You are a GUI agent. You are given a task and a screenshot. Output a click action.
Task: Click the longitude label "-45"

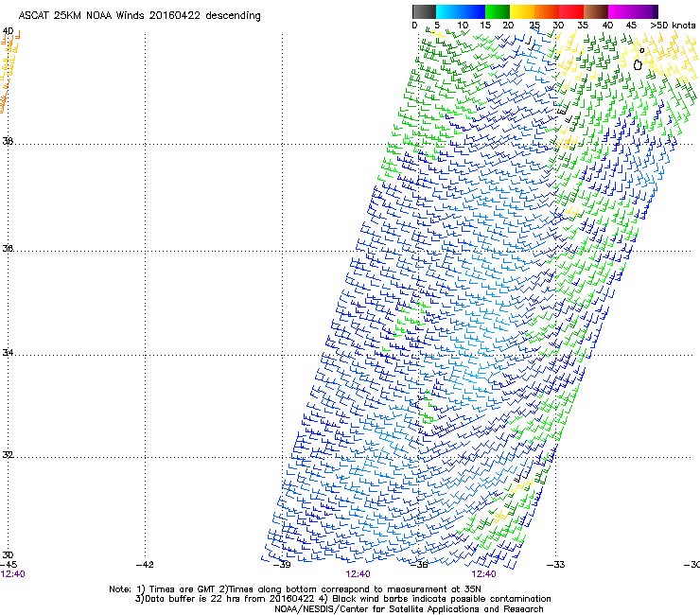[x=9, y=565]
